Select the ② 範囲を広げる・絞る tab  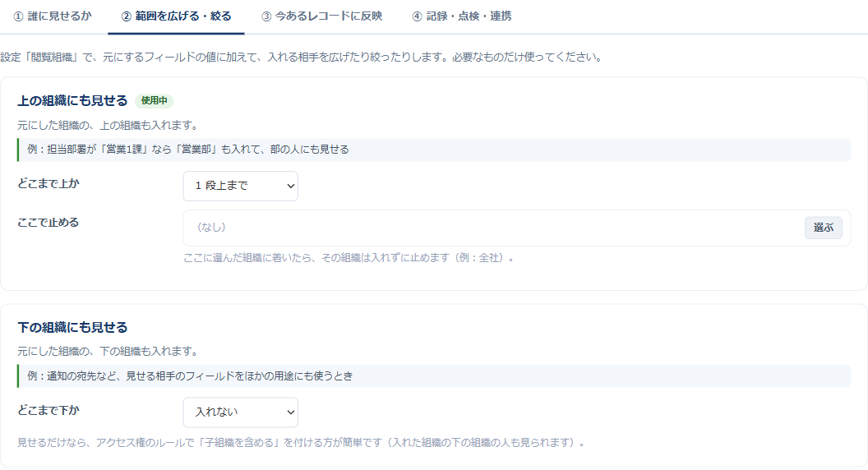[176, 16]
